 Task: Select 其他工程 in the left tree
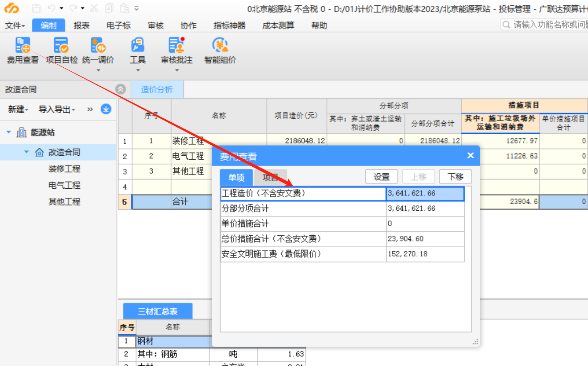(64, 202)
